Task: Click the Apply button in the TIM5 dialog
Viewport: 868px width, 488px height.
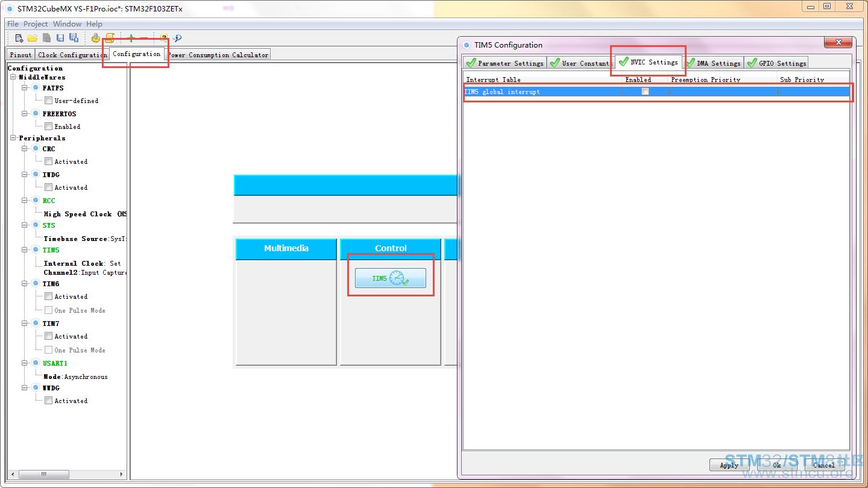Action: click(x=729, y=465)
